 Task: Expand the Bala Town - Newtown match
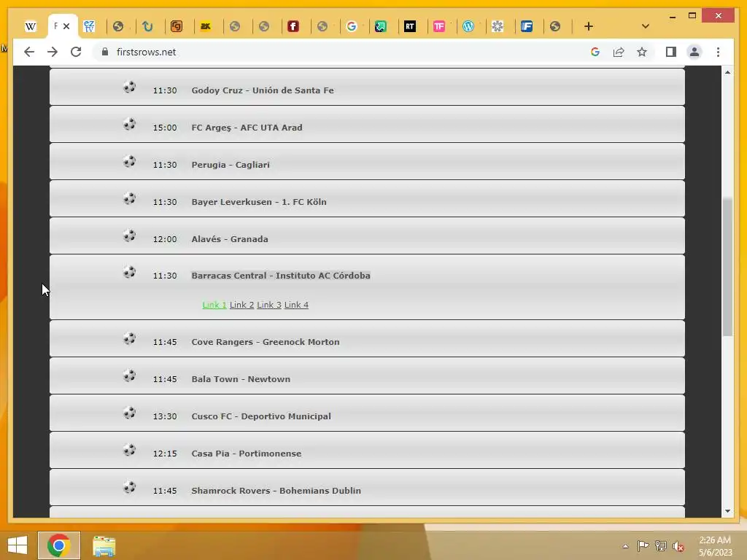(241, 379)
